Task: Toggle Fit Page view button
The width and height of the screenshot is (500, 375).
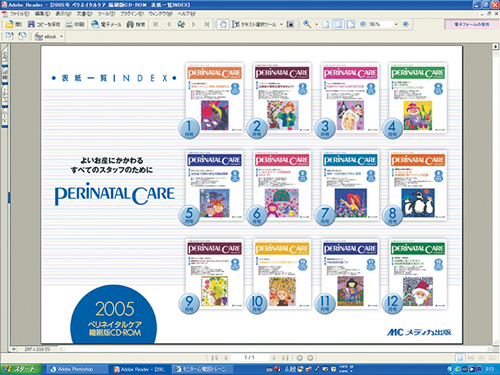Action: [x=338, y=24]
